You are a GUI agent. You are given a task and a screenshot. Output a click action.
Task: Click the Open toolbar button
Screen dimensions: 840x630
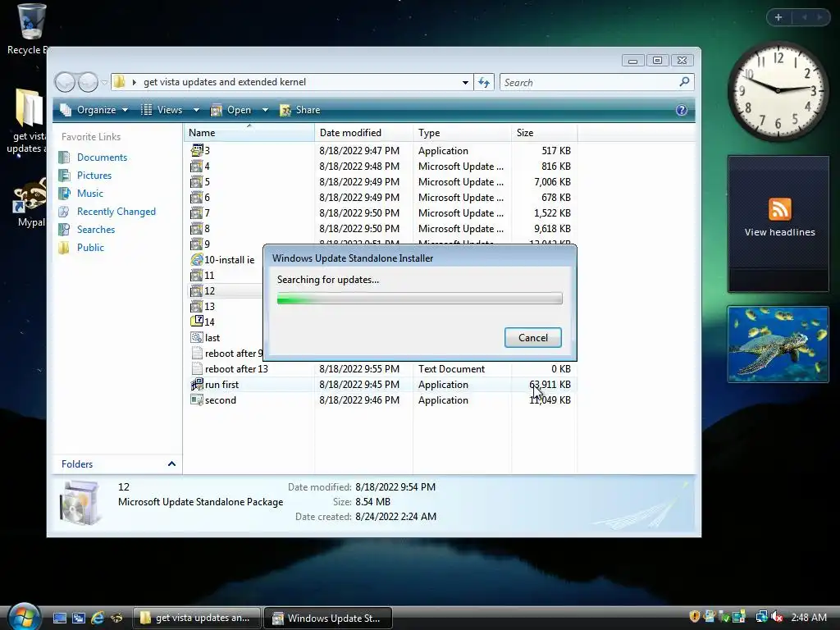231,110
